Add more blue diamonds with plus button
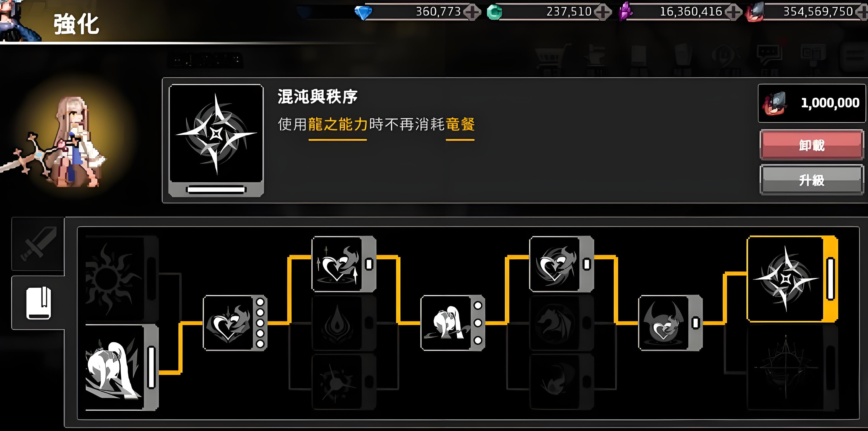The width and height of the screenshot is (868, 431). coord(472,12)
